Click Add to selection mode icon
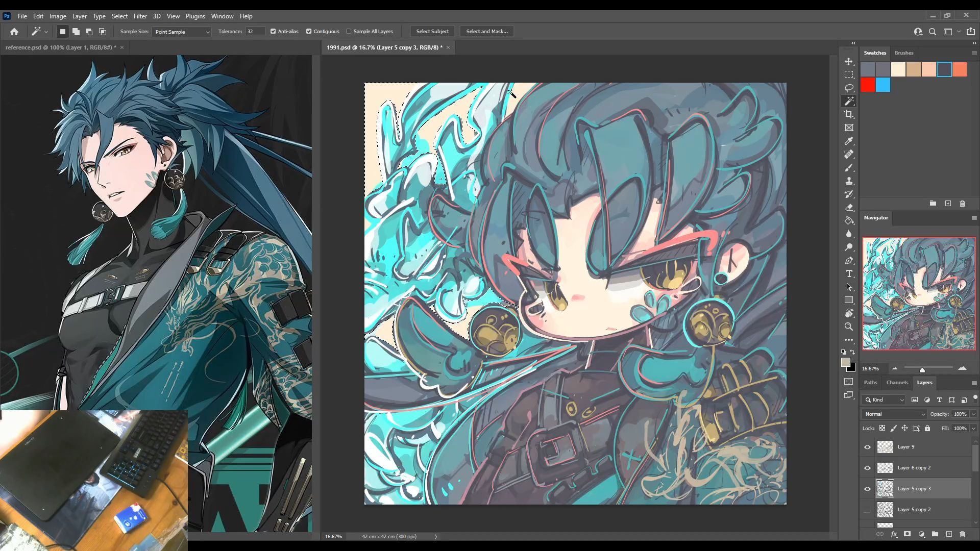The width and height of the screenshot is (980, 551). click(76, 32)
